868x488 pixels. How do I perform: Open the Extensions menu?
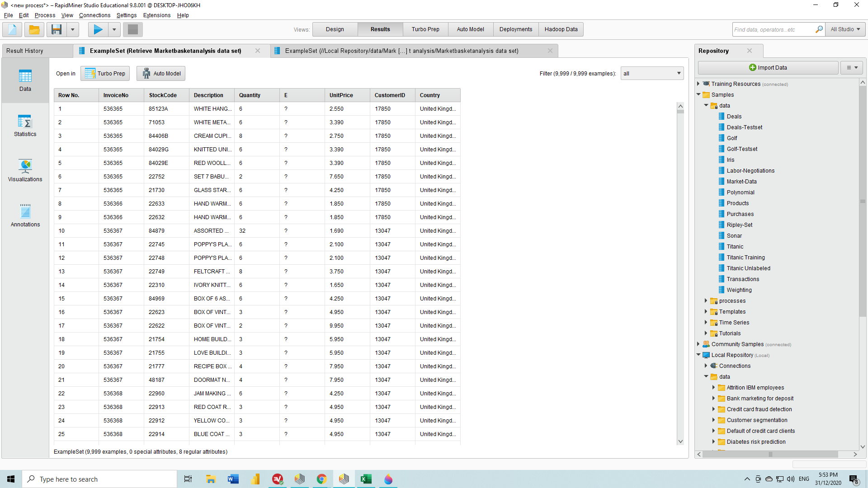click(x=156, y=15)
